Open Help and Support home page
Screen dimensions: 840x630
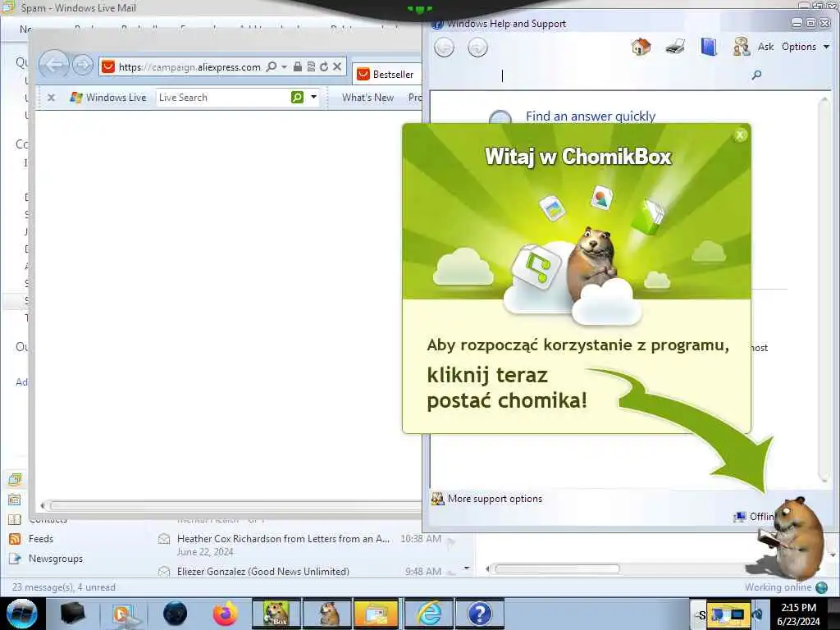641,47
